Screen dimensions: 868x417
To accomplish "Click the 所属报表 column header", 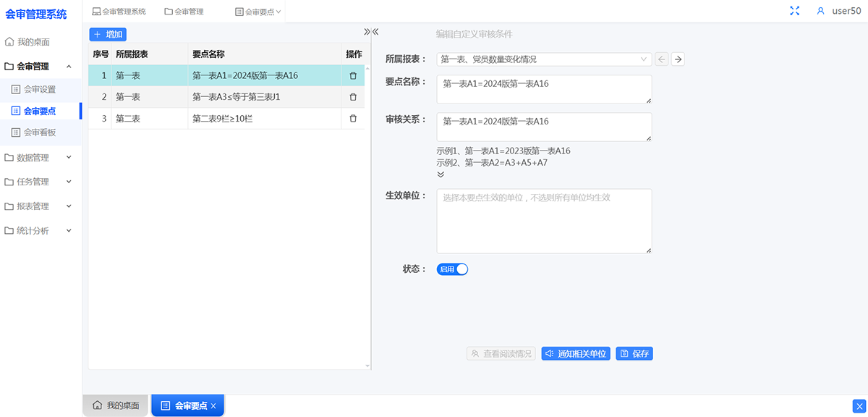I will point(150,54).
